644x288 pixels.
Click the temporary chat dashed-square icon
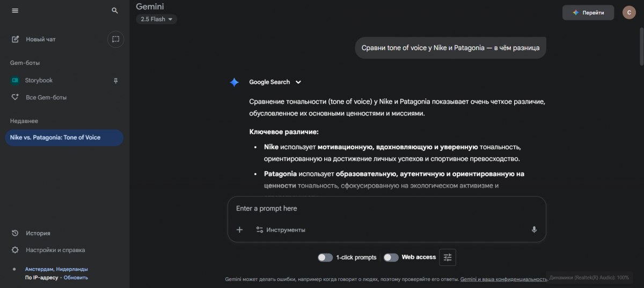pyautogui.click(x=115, y=39)
